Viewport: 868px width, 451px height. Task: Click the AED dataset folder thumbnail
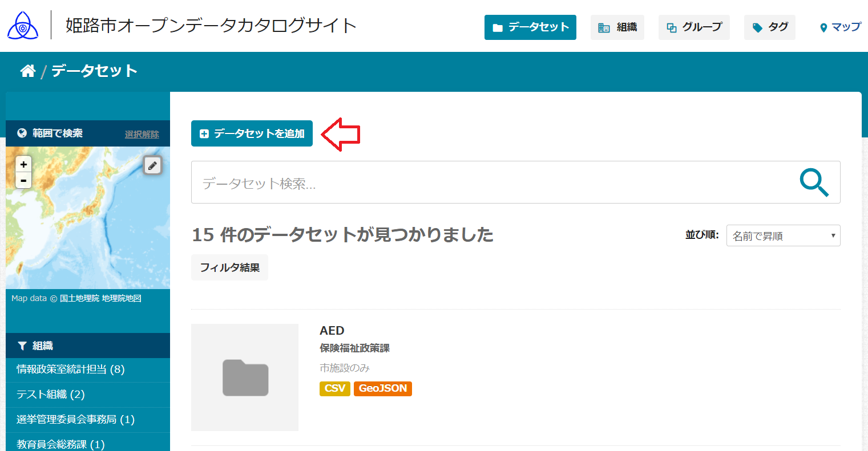point(245,377)
